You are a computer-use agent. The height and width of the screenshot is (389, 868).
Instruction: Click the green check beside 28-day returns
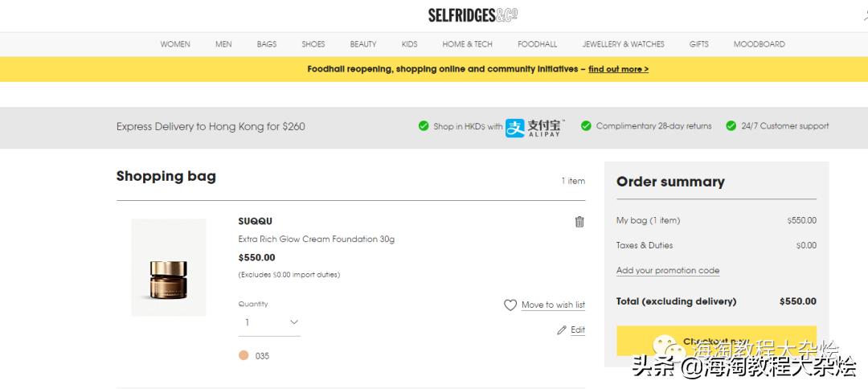(586, 126)
